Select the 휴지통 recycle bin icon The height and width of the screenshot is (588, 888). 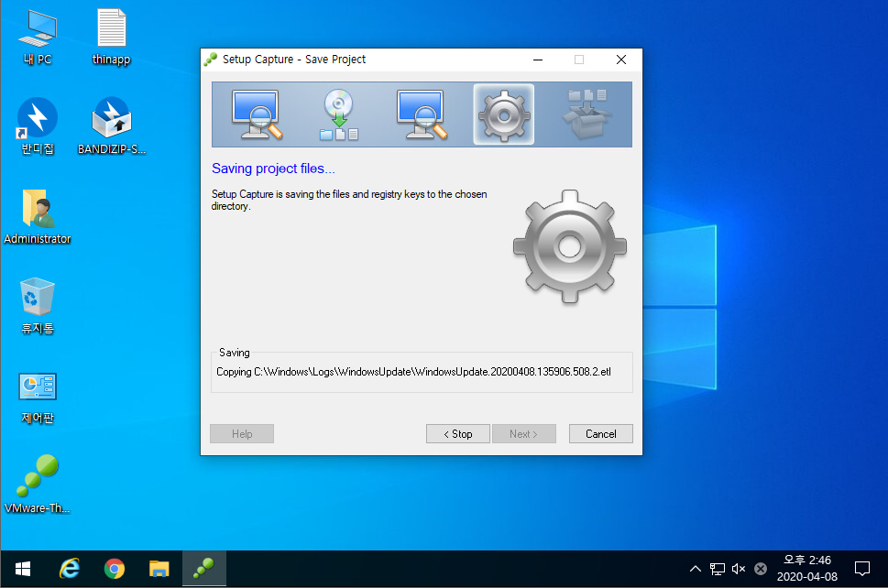pyautogui.click(x=38, y=306)
